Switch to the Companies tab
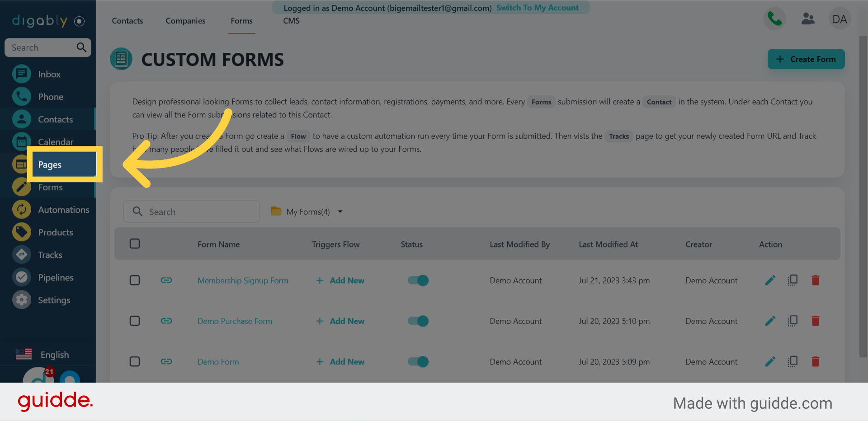This screenshot has height=421, width=868. (x=185, y=21)
